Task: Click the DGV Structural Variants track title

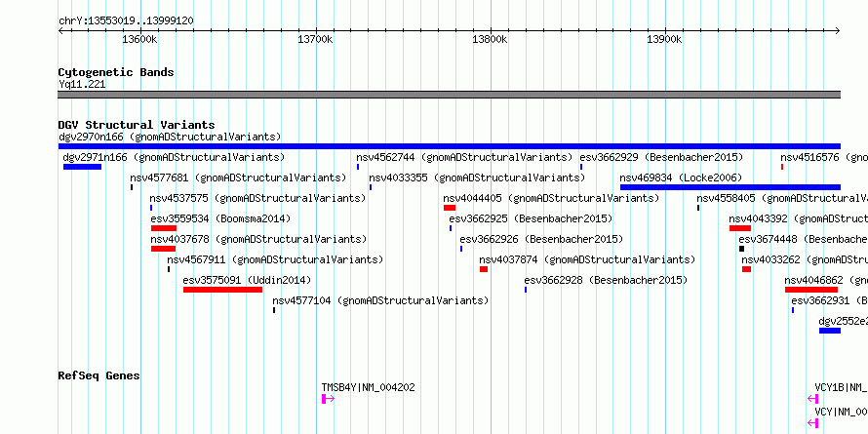Action: pyautogui.click(x=137, y=125)
